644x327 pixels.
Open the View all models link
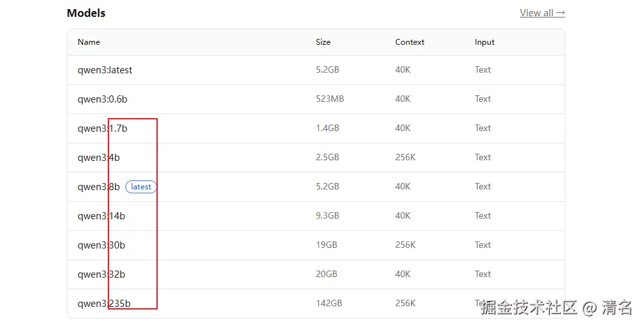tap(542, 13)
